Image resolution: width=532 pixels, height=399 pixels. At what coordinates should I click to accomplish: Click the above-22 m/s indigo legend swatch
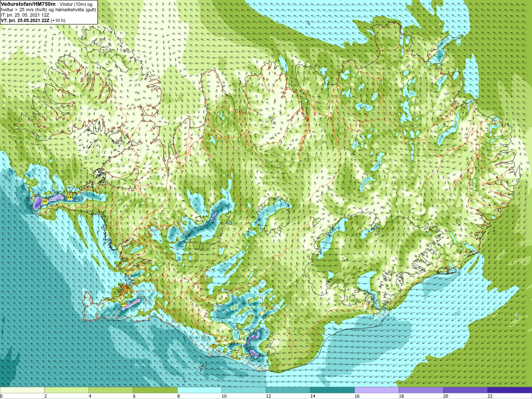coord(510,390)
